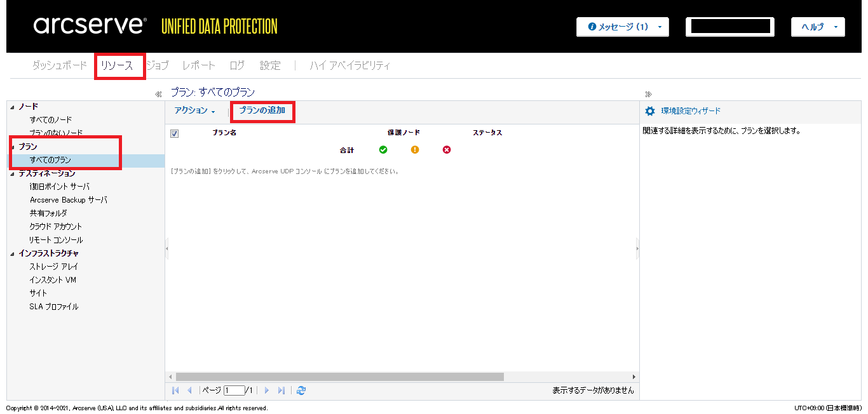
Task: Click the refresh icon in pager
Action: pos(301,391)
